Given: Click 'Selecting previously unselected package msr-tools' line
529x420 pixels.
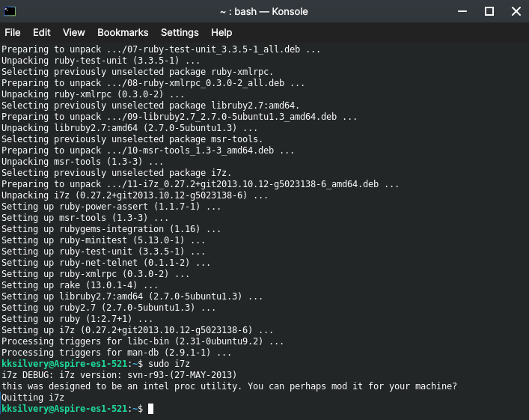Looking at the screenshot, I should coord(132,139).
